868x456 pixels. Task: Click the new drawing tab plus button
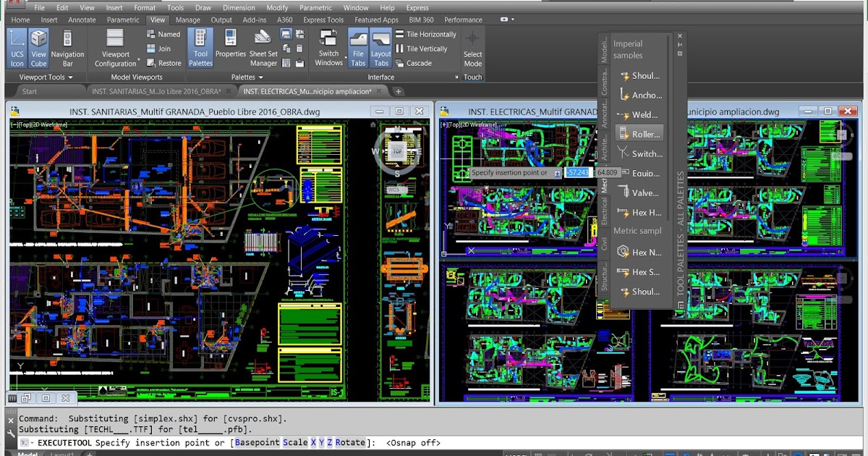click(x=398, y=91)
